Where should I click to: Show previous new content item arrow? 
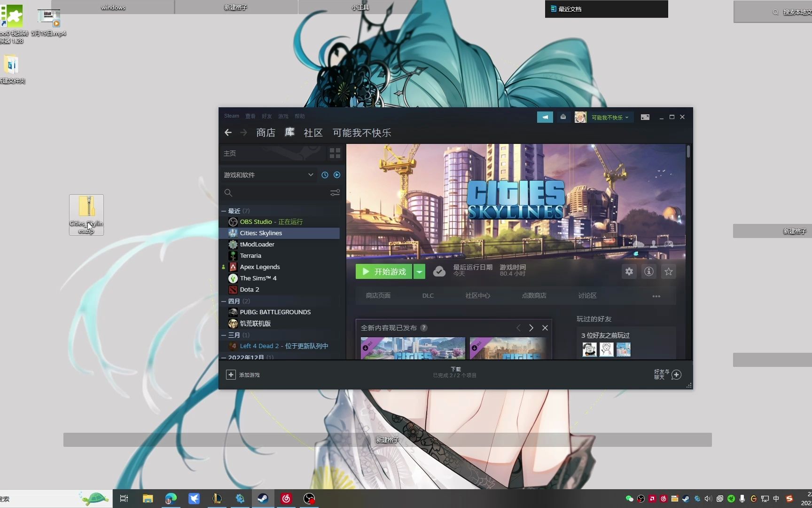point(518,328)
